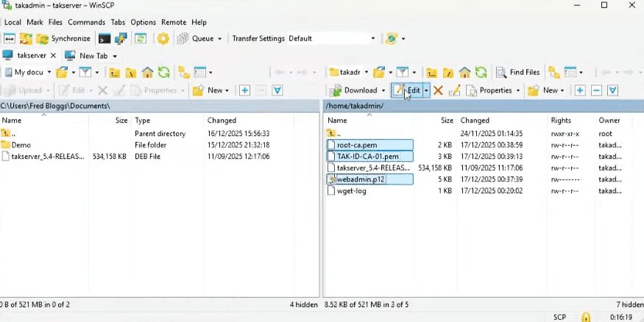Refresh the remote panel with green arrows

click(481, 73)
